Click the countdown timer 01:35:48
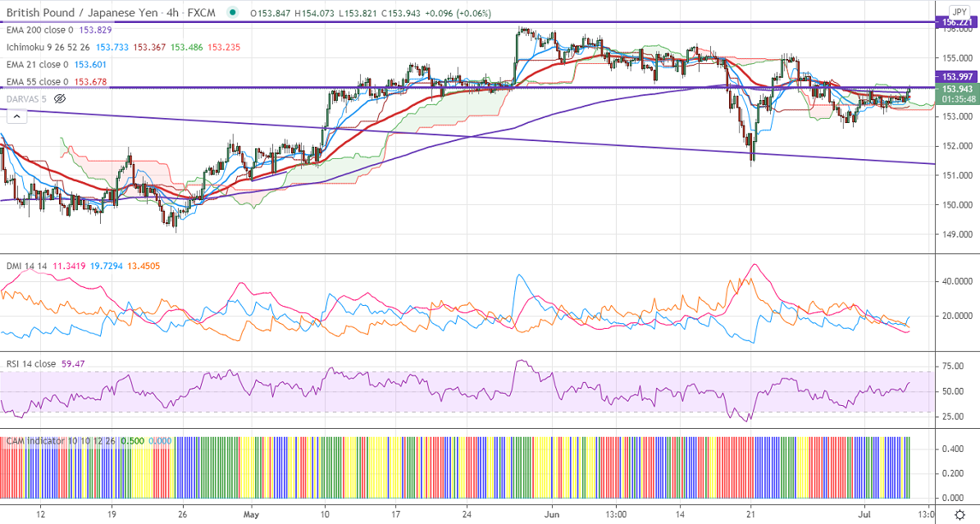980x524 pixels. 959,98
